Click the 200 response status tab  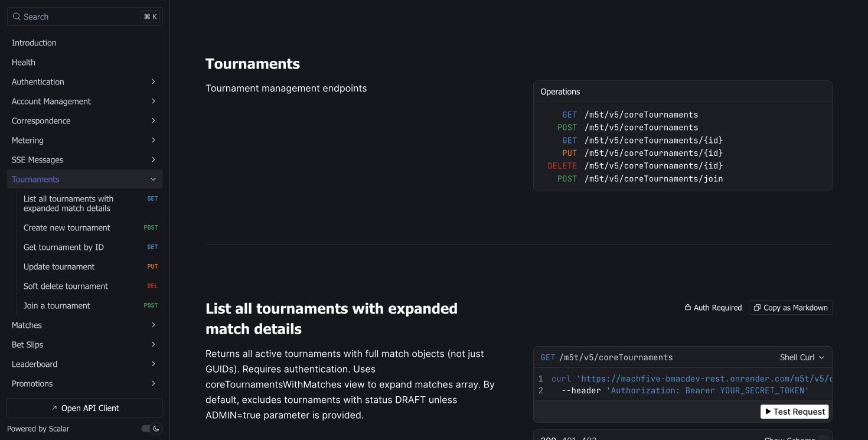click(548, 438)
